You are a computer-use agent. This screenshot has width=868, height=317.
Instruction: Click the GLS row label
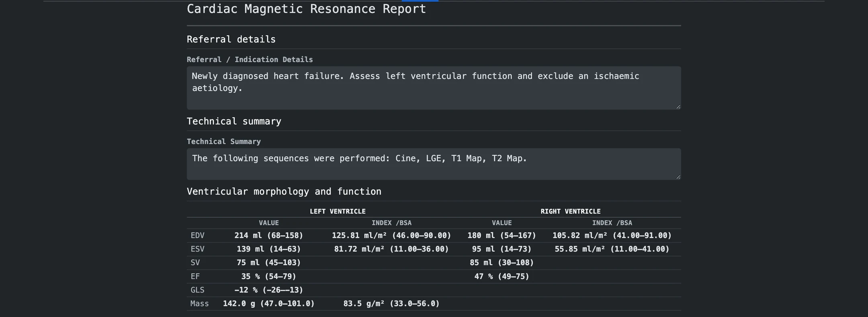coord(197,290)
